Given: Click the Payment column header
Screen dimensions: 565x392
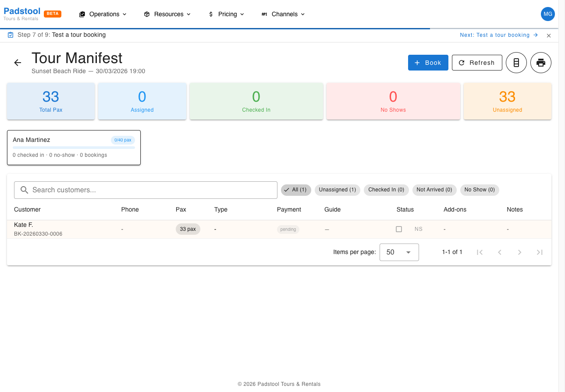Looking at the screenshot, I should click(x=289, y=209).
